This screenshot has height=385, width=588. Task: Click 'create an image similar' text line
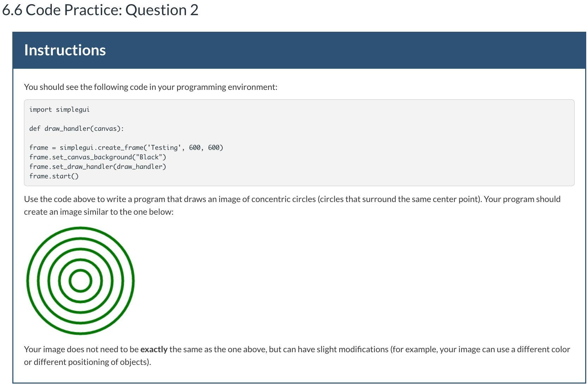99,212
